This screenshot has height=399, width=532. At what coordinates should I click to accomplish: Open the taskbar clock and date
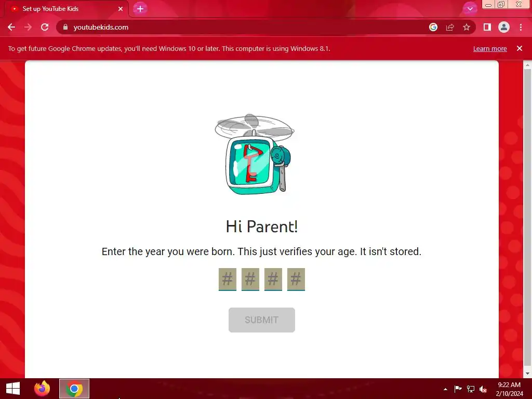(x=509, y=389)
